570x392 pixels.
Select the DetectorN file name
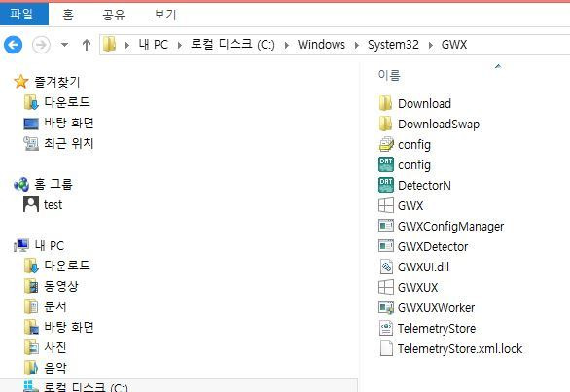point(424,186)
